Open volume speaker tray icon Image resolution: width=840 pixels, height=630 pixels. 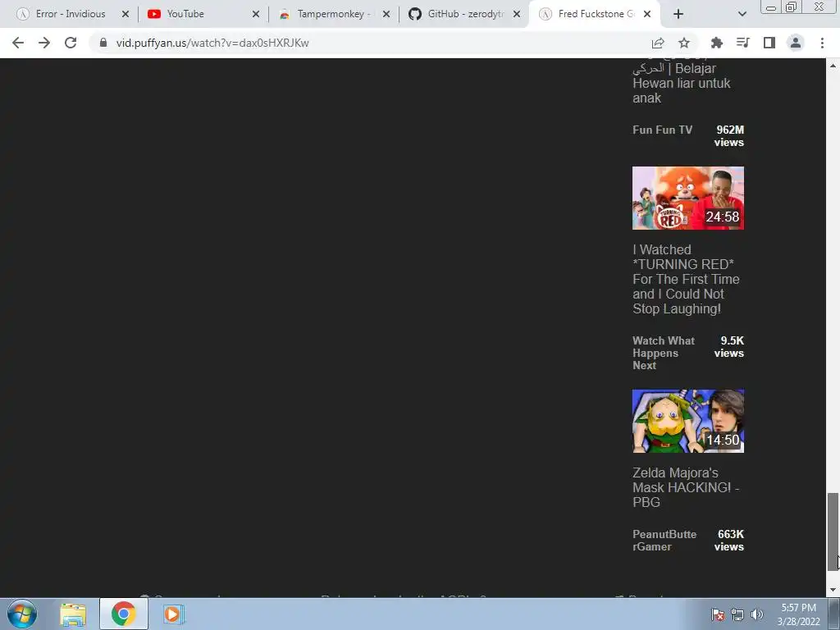coord(757,614)
